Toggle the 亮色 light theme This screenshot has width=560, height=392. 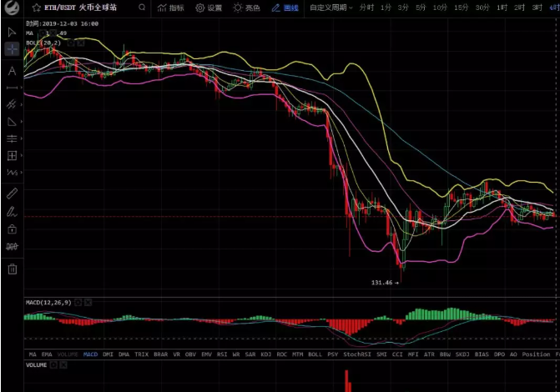tap(246, 8)
